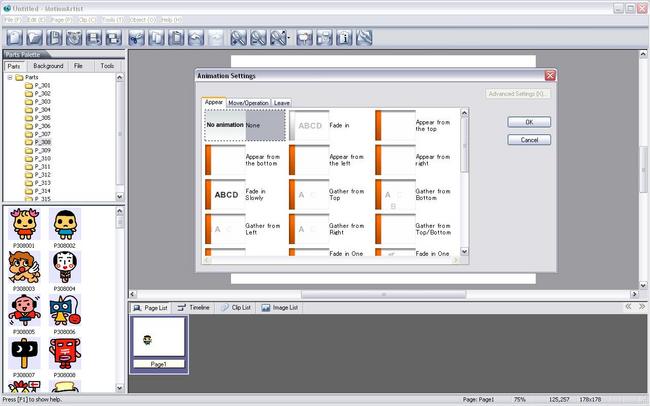Select the Page1 thumbnail in Page List
Image resolution: width=650 pixels, height=406 pixels.
[159, 344]
